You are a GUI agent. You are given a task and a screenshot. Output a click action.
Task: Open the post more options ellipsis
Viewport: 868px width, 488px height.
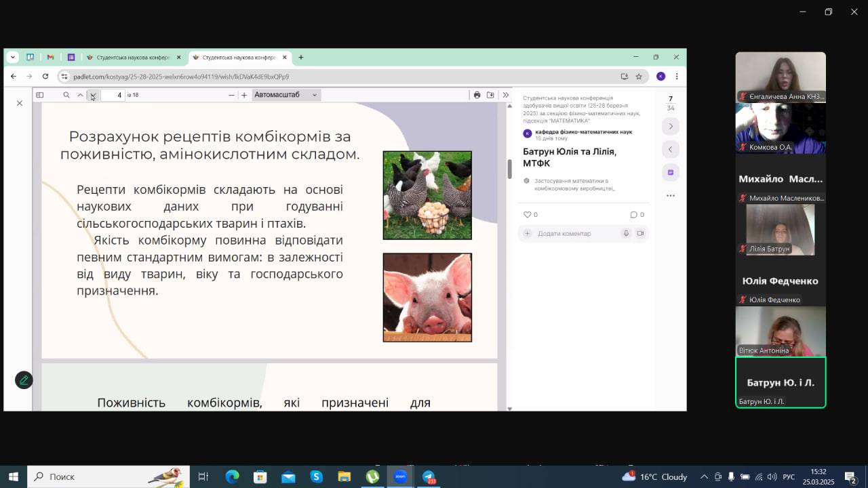coord(671,195)
